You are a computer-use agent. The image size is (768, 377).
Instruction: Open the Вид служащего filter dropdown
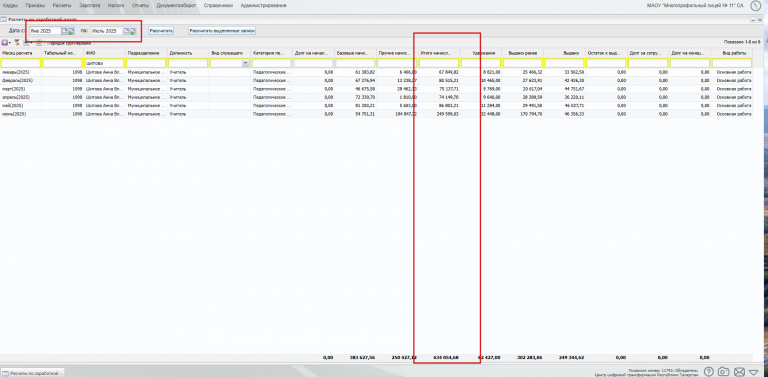245,63
